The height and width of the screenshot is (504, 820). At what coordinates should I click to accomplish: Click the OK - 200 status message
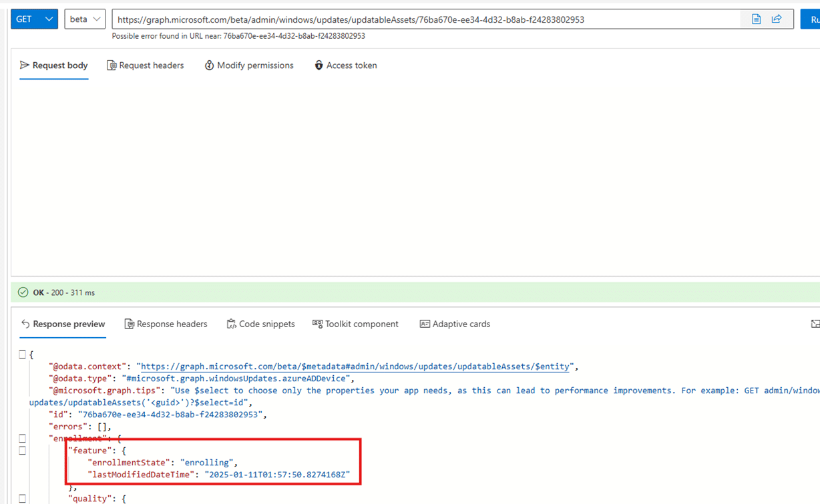[63, 292]
